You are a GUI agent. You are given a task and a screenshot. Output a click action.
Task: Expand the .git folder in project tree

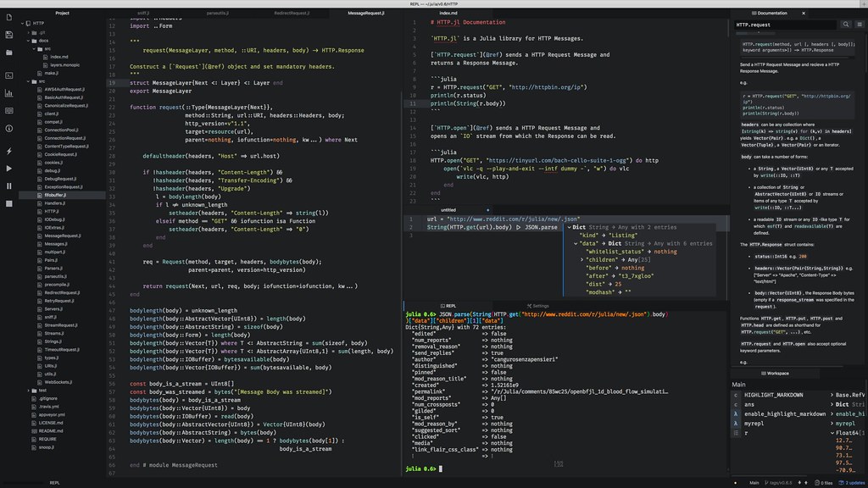coord(28,33)
